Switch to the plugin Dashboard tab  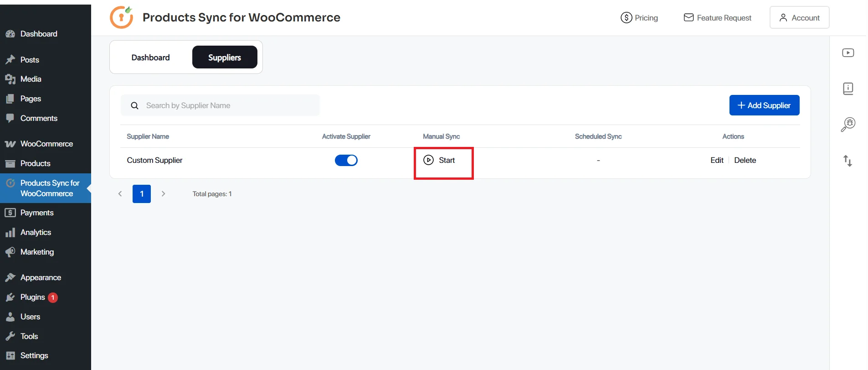(x=150, y=57)
